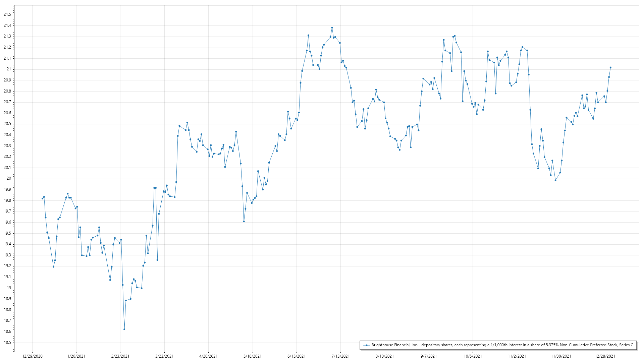
Task: Select the 3/23/2021 x-axis date label
Action: [x=164, y=356]
